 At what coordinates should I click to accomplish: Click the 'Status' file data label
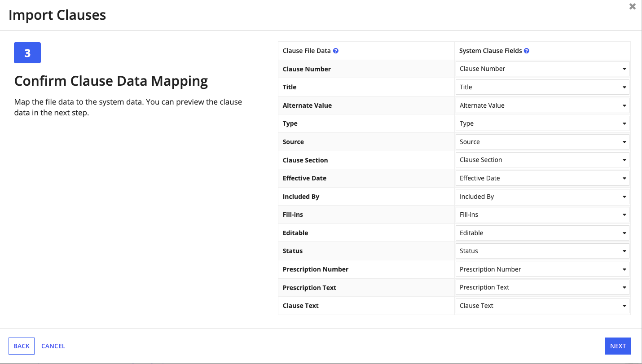click(x=293, y=251)
